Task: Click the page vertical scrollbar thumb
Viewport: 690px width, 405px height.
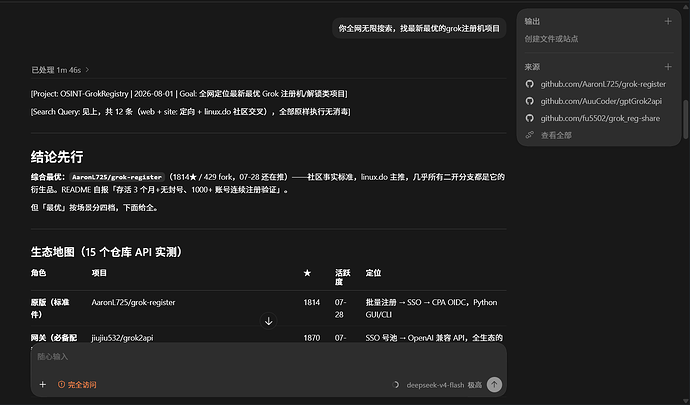Action: pos(685,120)
